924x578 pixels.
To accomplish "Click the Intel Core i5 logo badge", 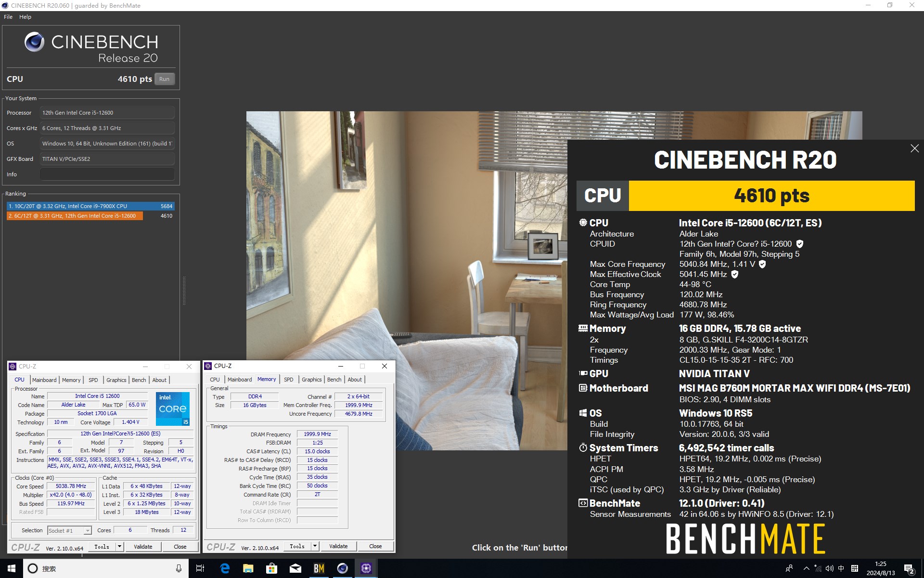I will pyautogui.click(x=173, y=408).
